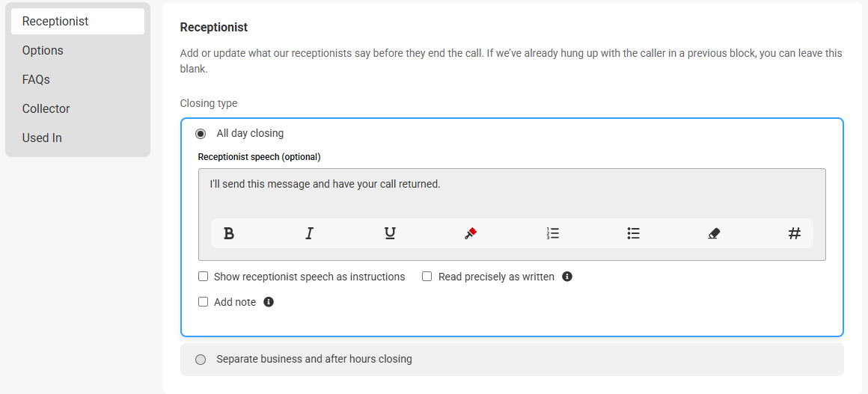
Task: Click the Receptionist speech (optional) label
Action: coord(259,157)
